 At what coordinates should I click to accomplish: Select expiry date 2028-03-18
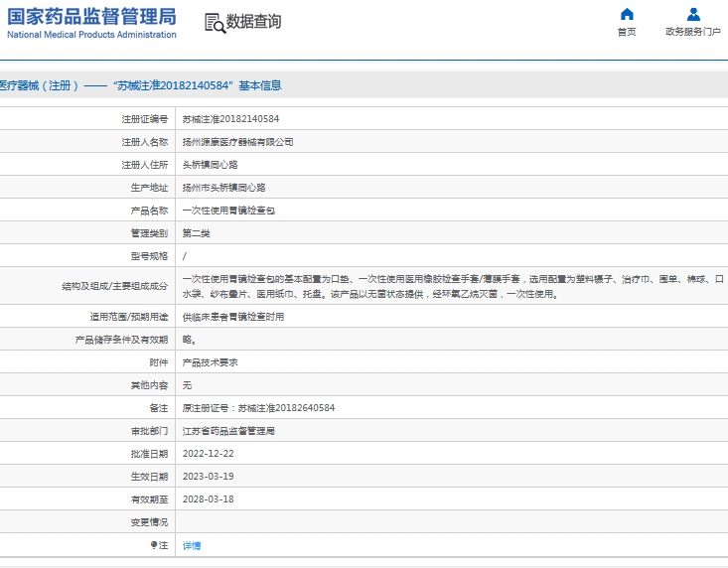tap(208, 499)
